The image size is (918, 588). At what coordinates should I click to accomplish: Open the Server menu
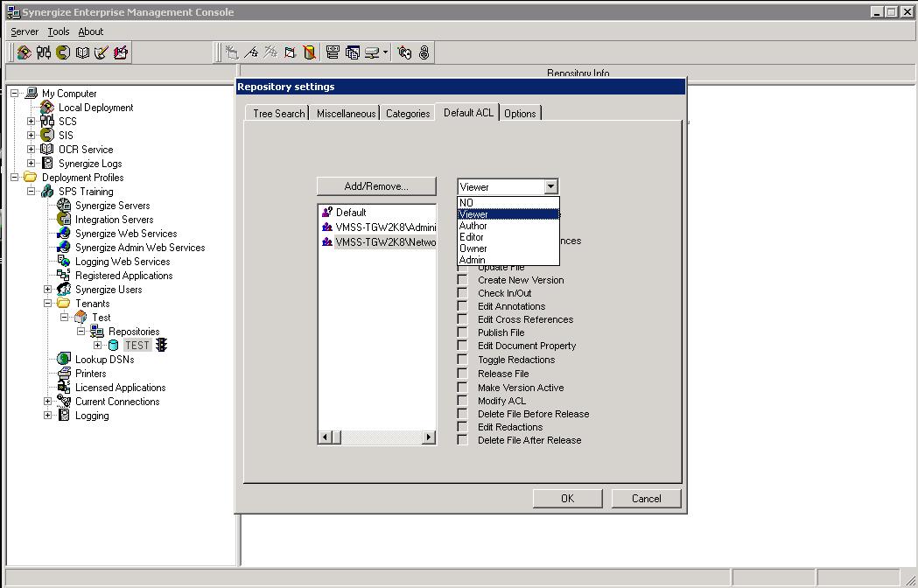pos(25,31)
